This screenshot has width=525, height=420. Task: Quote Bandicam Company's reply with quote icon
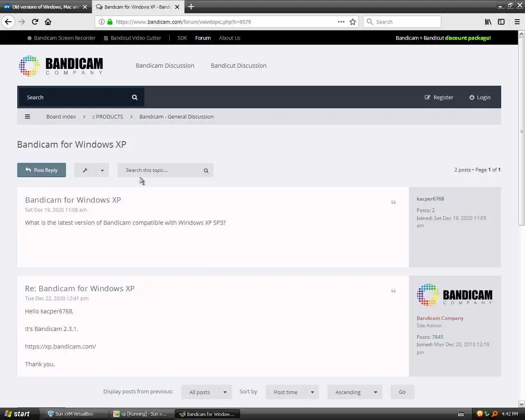tap(393, 291)
